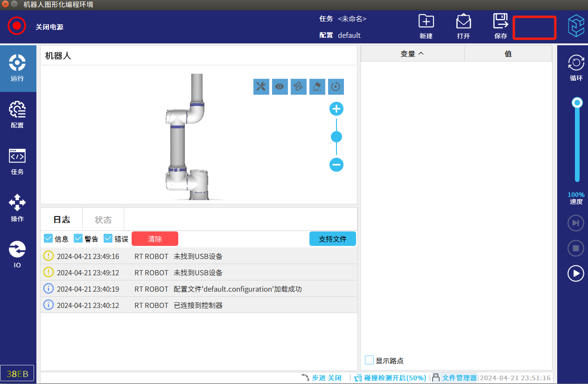Click the red 清除 button
Viewport: 588px width, 384px height.
click(x=155, y=239)
